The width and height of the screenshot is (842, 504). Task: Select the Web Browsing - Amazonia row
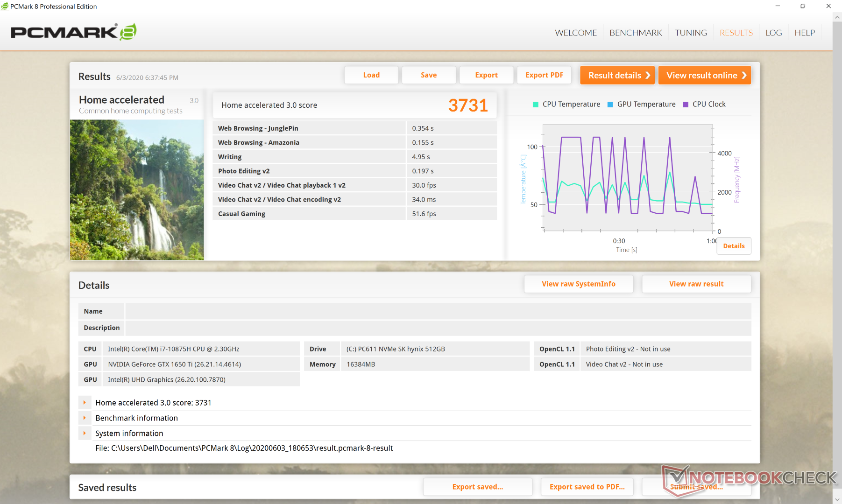click(354, 142)
